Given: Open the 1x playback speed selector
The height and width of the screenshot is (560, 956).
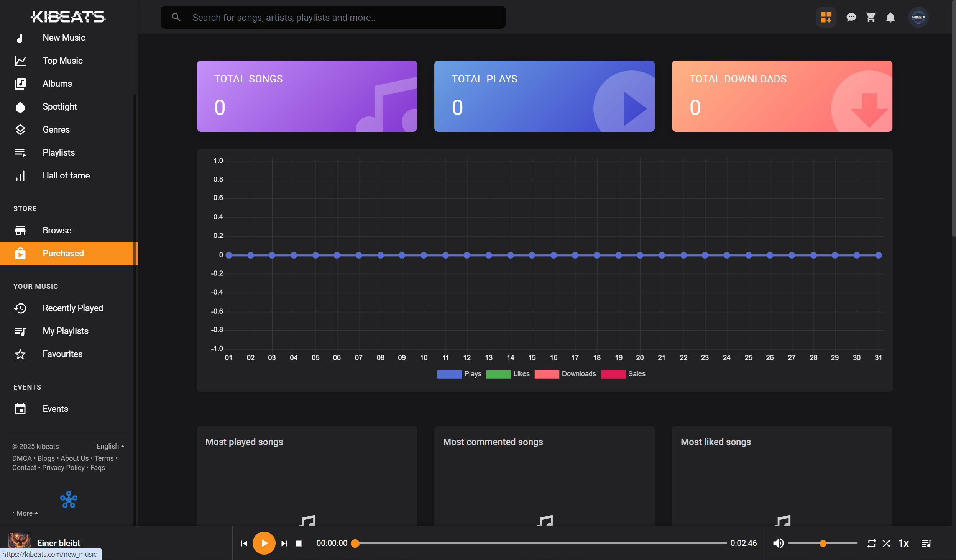Looking at the screenshot, I should point(903,543).
